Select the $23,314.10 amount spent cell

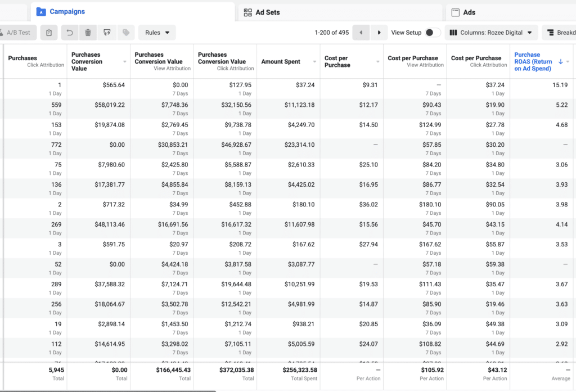pos(299,145)
